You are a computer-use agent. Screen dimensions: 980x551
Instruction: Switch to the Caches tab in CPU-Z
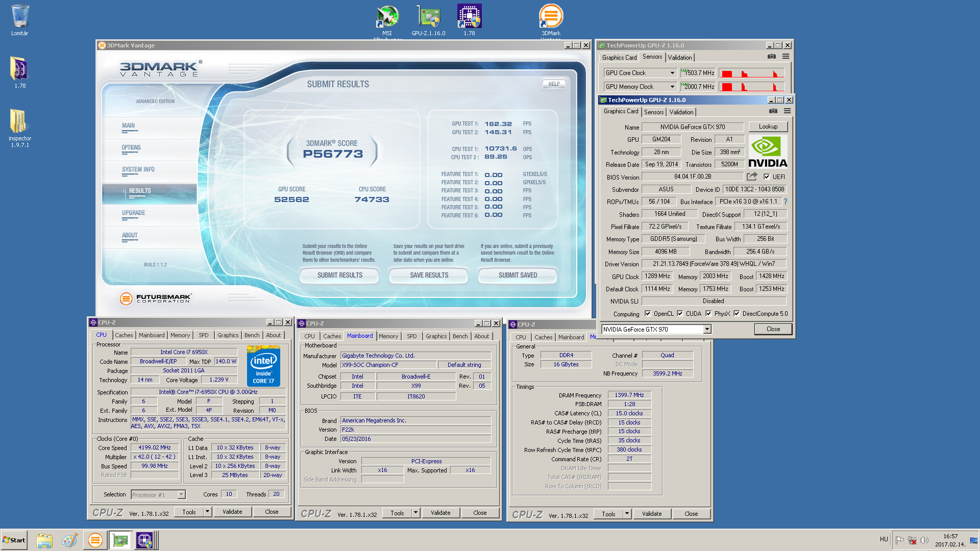pyautogui.click(x=124, y=335)
